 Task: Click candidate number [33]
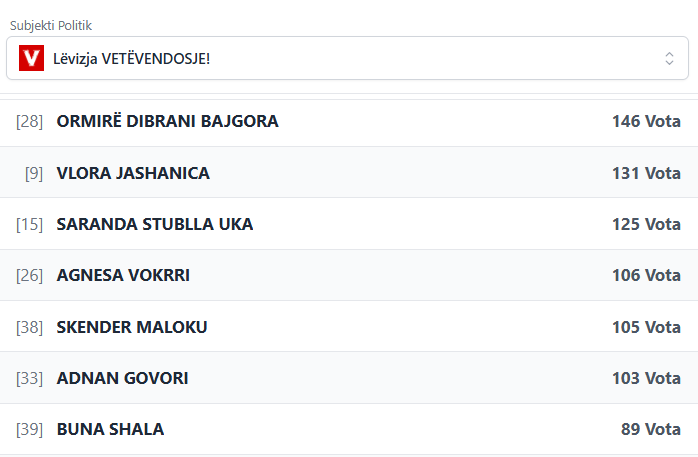[x=30, y=378]
